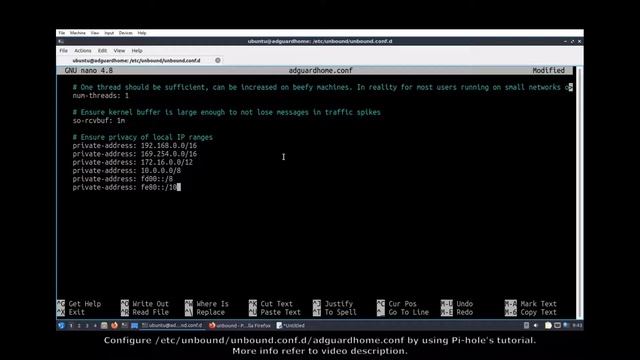Switch to workspace 4 in pager
Viewport: 640px width, 360px height.
click(x=95, y=325)
